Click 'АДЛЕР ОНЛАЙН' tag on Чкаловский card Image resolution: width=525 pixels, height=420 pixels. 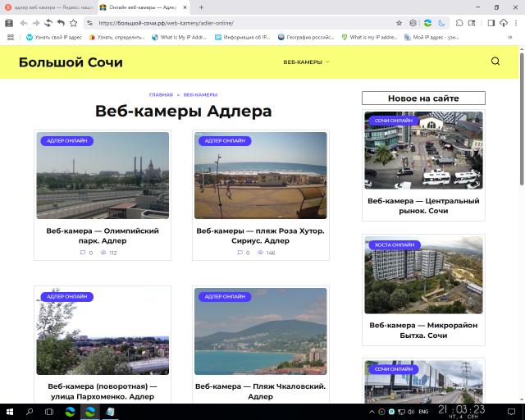[x=225, y=296]
